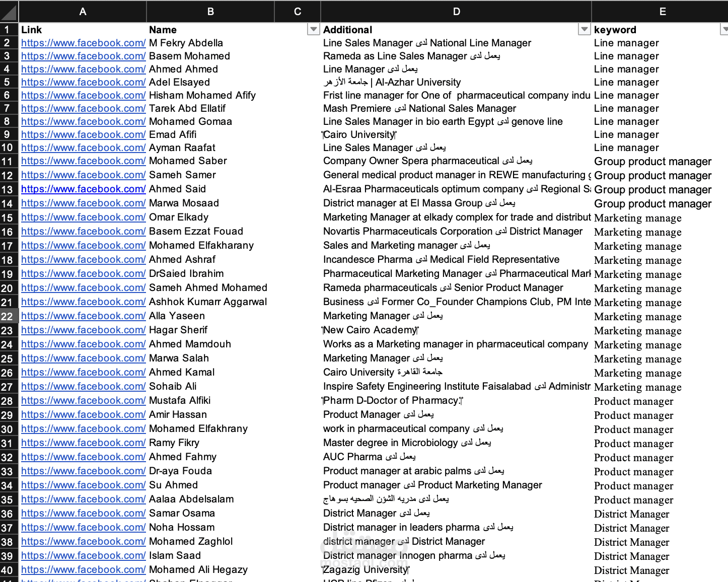The height and width of the screenshot is (582, 728).
Task: Click the keyword cell in Mohamed Saber's row
Action: [660, 161]
